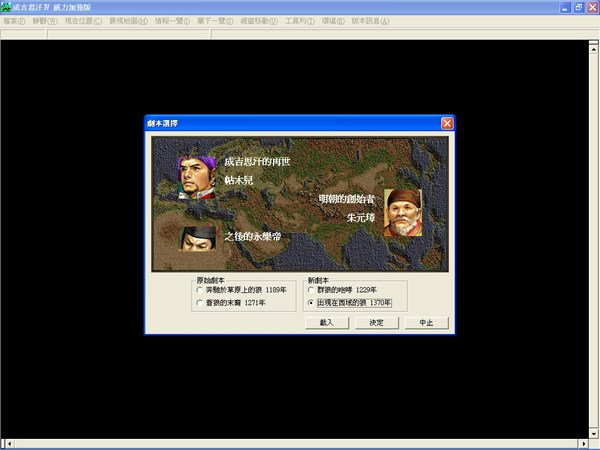Open the 視窗移動 menu
This screenshot has width=600, height=450.
[259, 21]
